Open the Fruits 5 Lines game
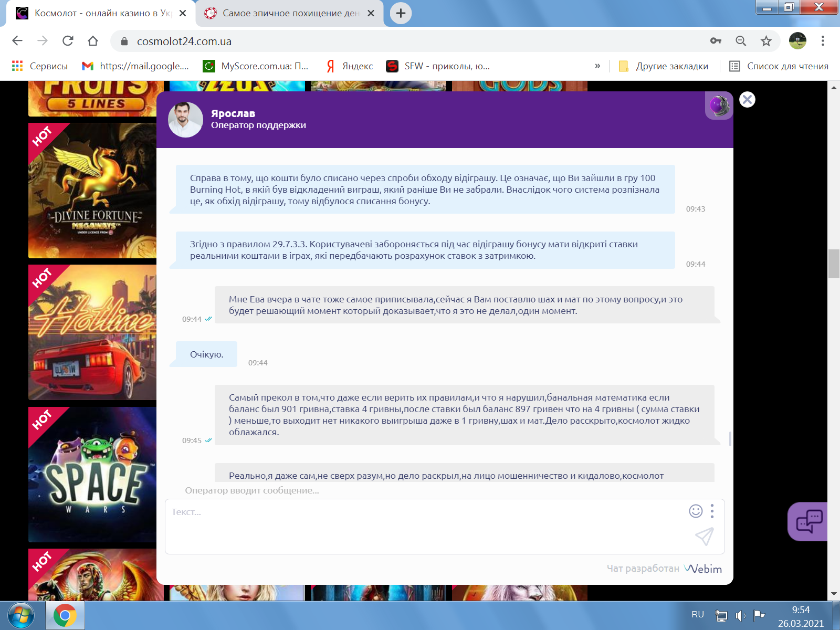The height and width of the screenshot is (630, 840). (x=92, y=99)
